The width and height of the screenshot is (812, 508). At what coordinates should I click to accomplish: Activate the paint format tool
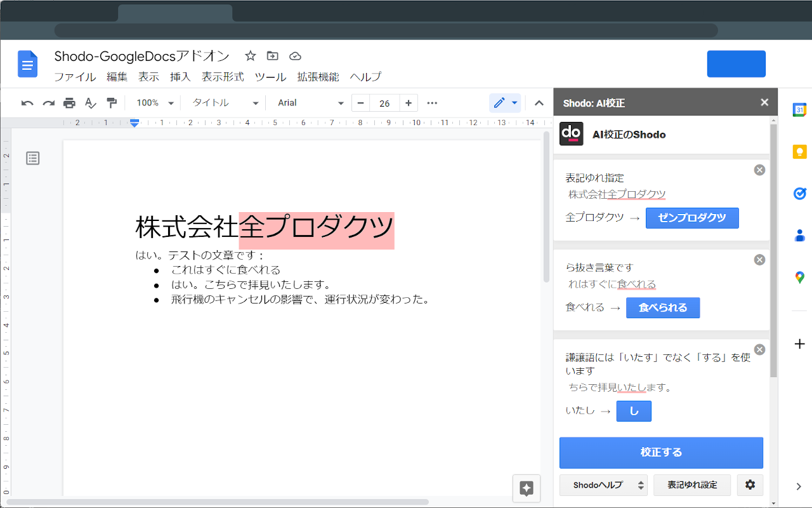point(112,103)
